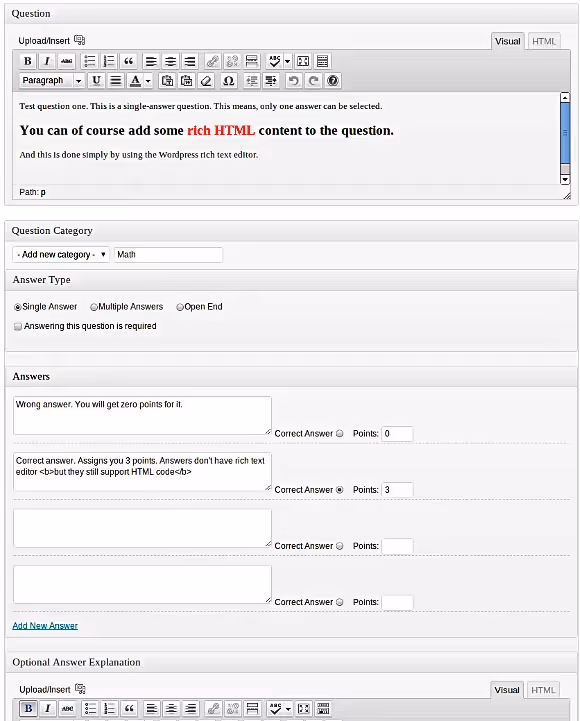Image resolution: width=580 pixels, height=721 pixels.
Task: Insert a bulleted list in the Question editor
Action: tap(90, 61)
